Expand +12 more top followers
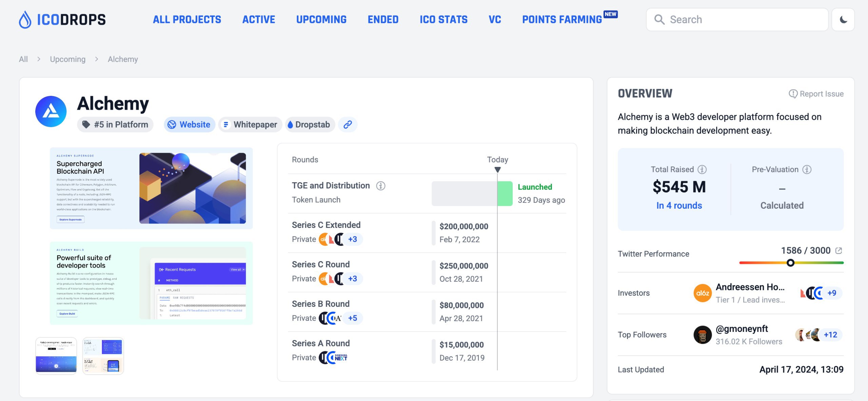The width and height of the screenshot is (868, 401). 830,335
